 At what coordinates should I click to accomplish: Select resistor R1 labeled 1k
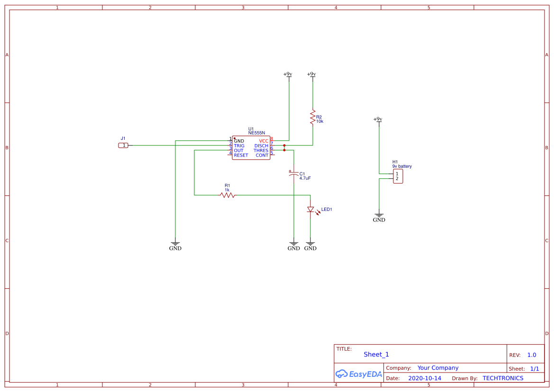point(227,194)
